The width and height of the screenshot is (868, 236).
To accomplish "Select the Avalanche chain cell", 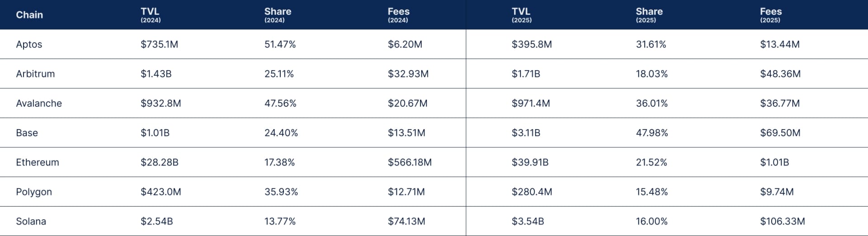I will coord(39,103).
